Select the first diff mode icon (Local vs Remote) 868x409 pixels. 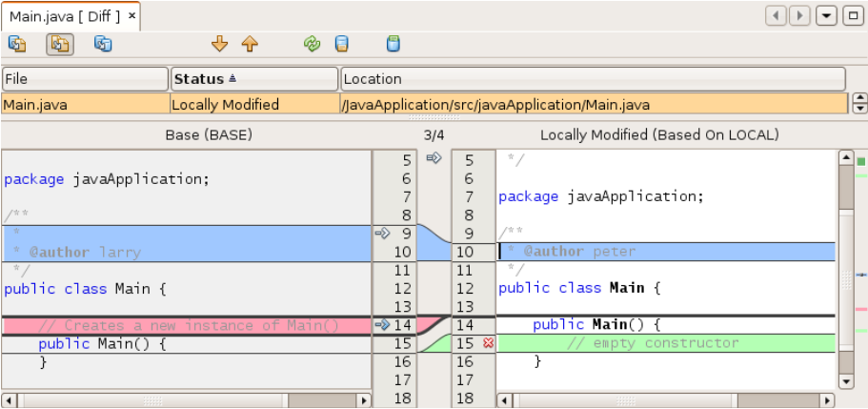coord(17,44)
